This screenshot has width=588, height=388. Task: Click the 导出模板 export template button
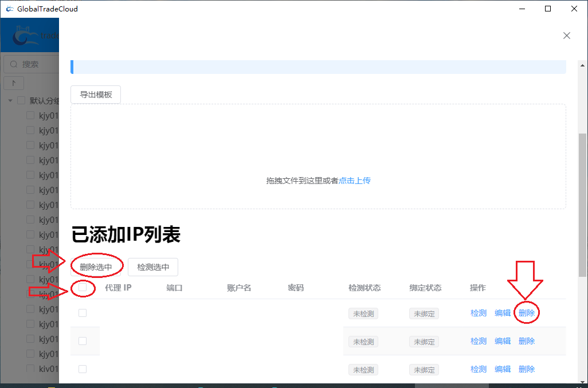tap(95, 94)
